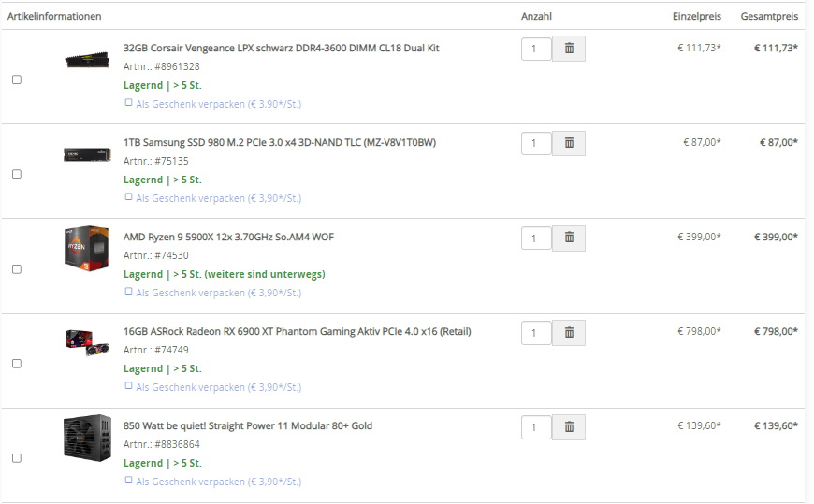Remove Samsung SSD 980 with trash icon

(569, 143)
